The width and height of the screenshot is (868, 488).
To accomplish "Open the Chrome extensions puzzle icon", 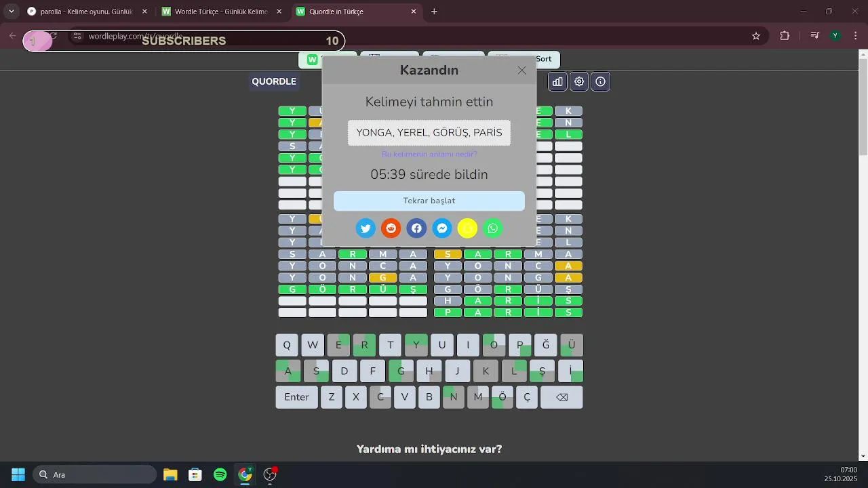I will pyautogui.click(x=785, y=36).
